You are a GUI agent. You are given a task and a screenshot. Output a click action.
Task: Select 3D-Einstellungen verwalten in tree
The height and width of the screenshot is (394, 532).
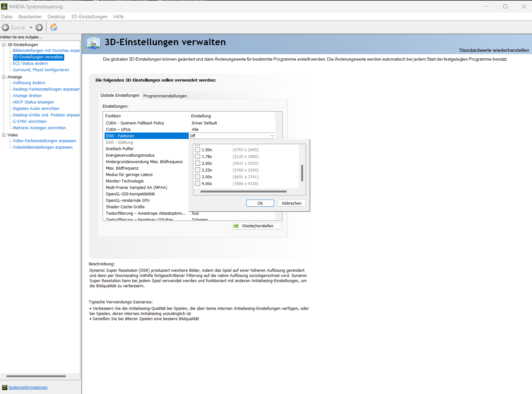tap(38, 57)
